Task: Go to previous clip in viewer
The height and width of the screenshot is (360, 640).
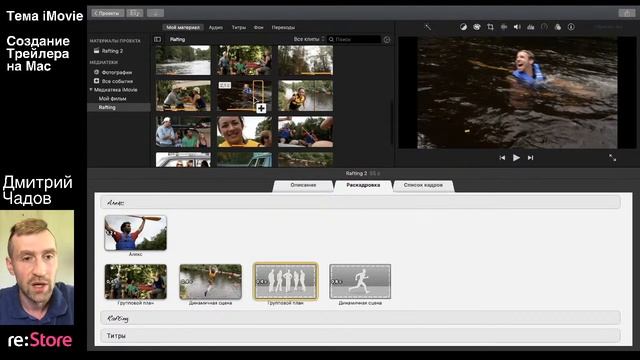Action: point(502,158)
